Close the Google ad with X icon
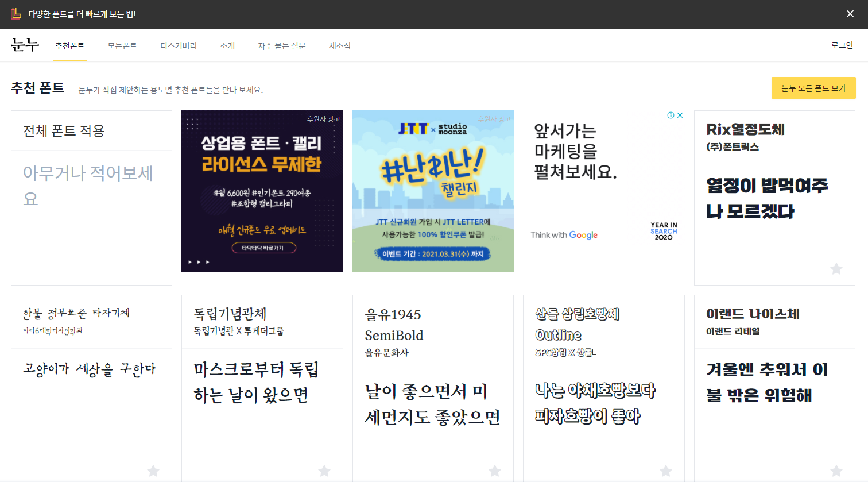868x482 pixels. 680,115
